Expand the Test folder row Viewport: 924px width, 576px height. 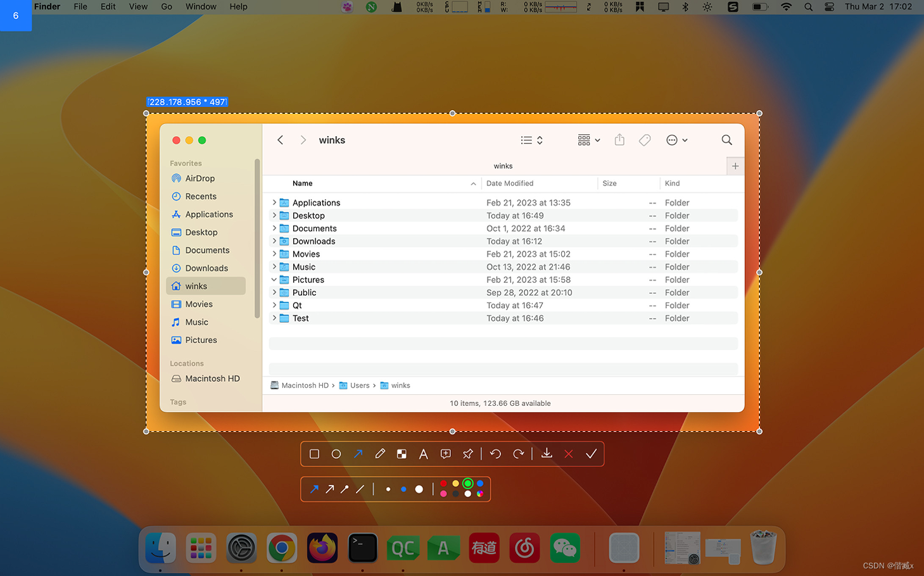click(274, 318)
